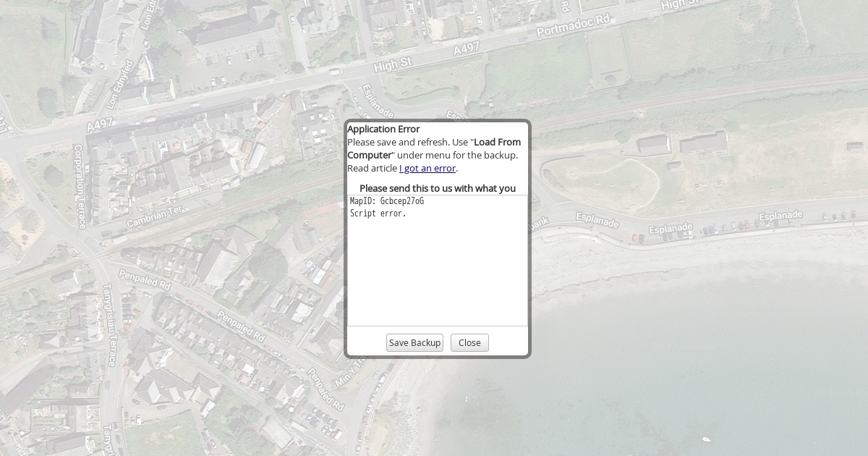Click the full "Lon Ednyfed" road label

[x=121, y=85]
